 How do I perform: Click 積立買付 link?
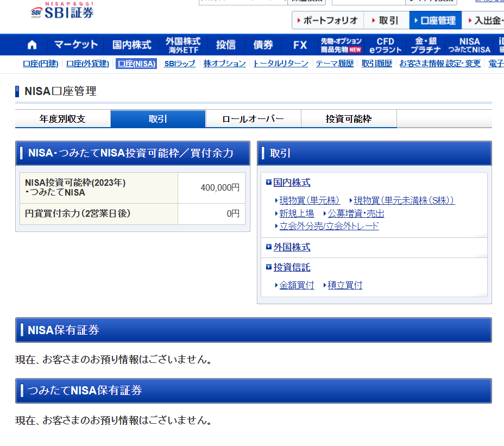[x=345, y=285]
